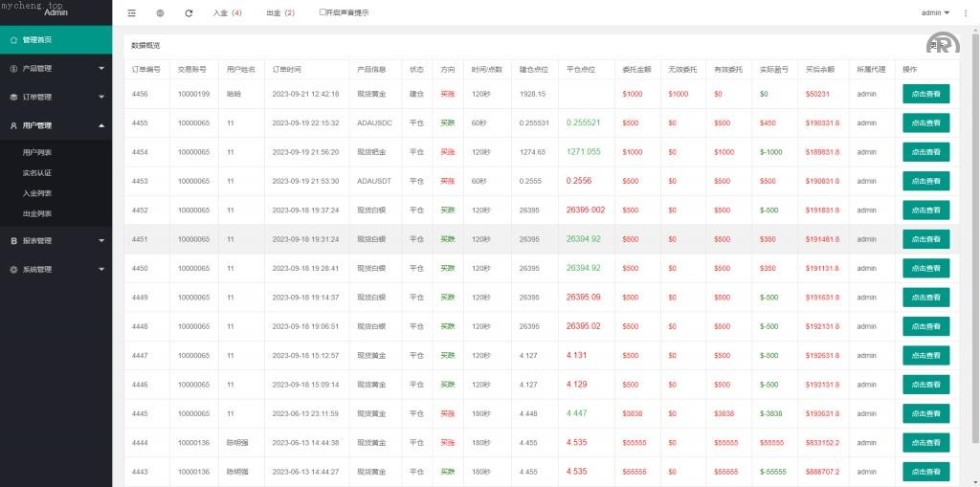Click the globe icon in top toolbar
The image size is (980, 487).
pos(160,13)
